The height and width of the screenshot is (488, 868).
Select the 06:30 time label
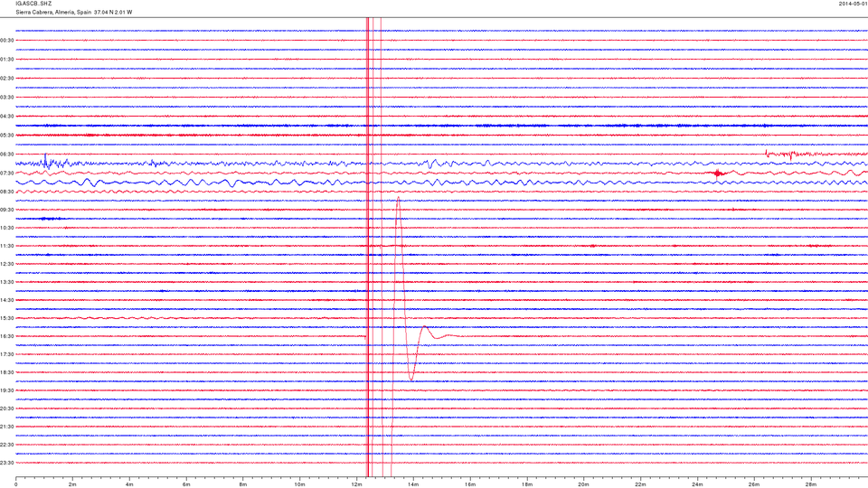pyautogui.click(x=7, y=155)
